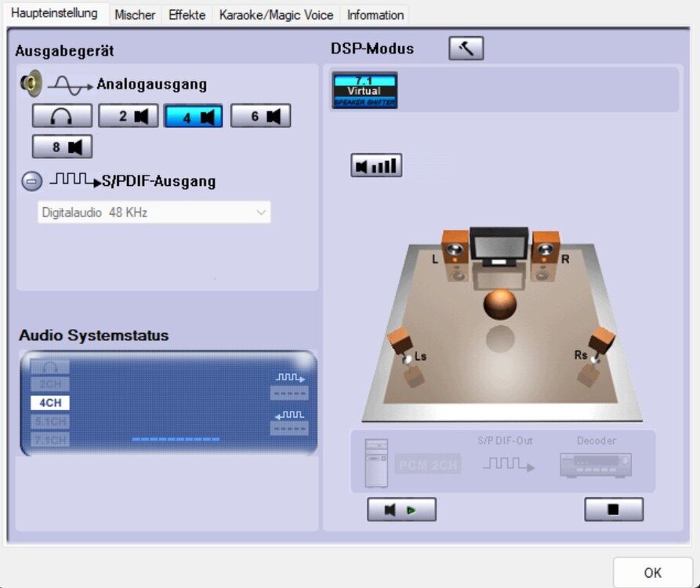
Task: Click the 7.1CH status indicator
Action: tap(50, 440)
